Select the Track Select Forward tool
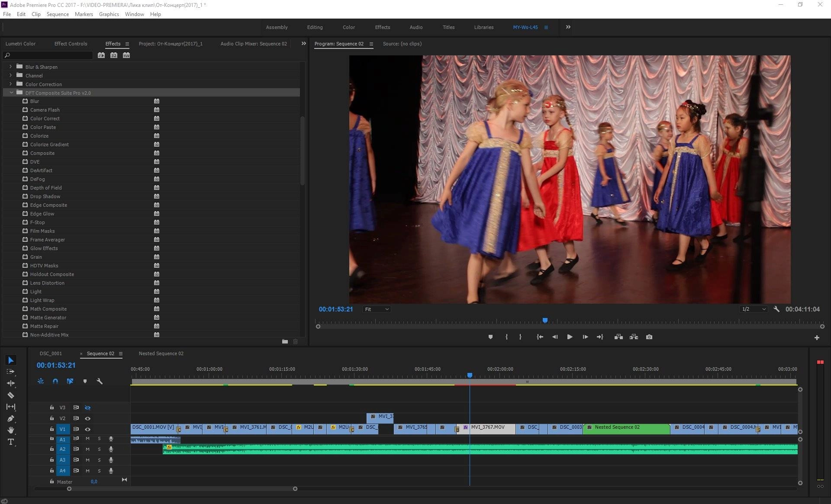The height and width of the screenshot is (504, 831). click(x=11, y=372)
